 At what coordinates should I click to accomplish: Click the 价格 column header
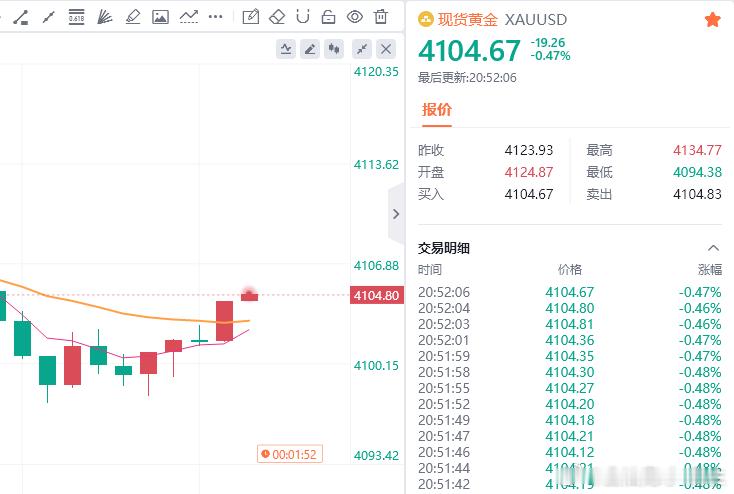click(x=570, y=270)
